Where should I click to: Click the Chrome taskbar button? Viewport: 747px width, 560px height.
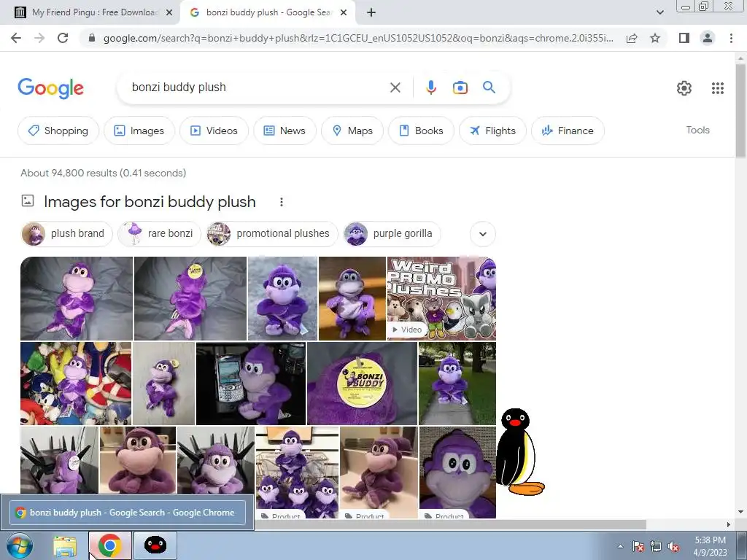tap(109, 545)
